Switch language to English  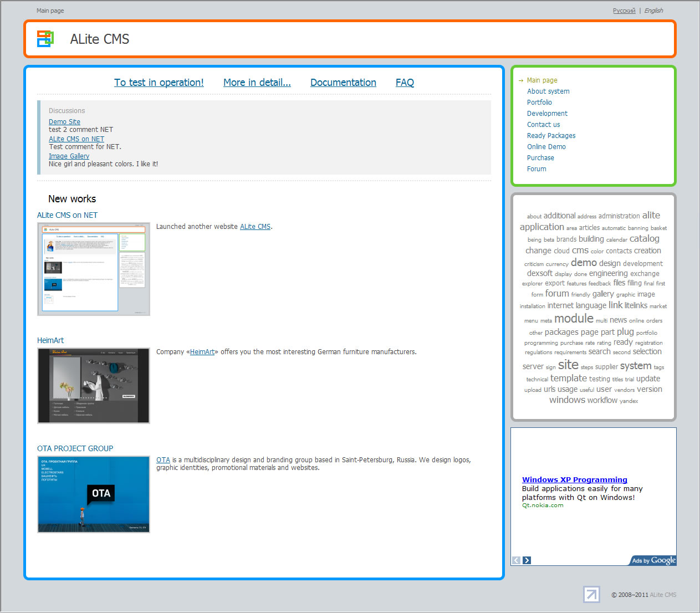[x=653, y=11]
